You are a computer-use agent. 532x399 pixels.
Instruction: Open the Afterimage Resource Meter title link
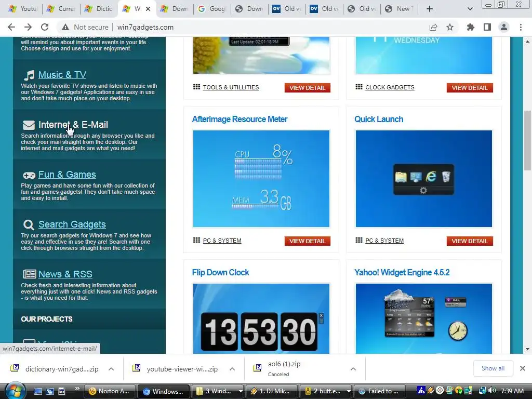coord(240,119)
